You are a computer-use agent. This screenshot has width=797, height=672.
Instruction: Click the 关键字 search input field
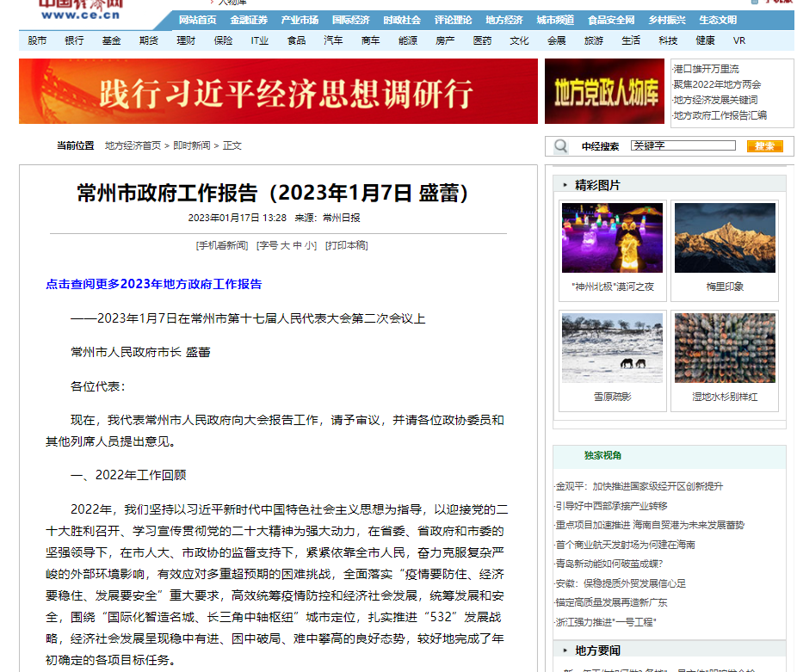683,146
